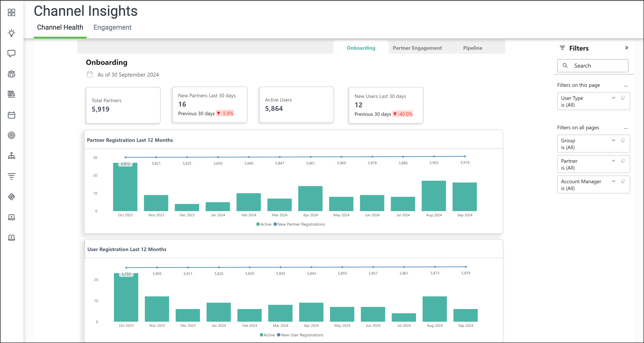
Task: Select the Apr 2024 bar in Partner Registration chart
Action: tap(310, 199)
